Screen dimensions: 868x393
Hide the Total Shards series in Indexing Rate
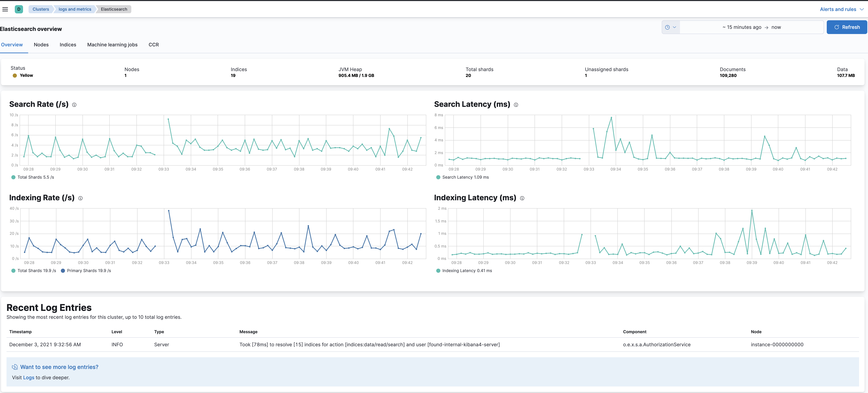coord(34,270)
